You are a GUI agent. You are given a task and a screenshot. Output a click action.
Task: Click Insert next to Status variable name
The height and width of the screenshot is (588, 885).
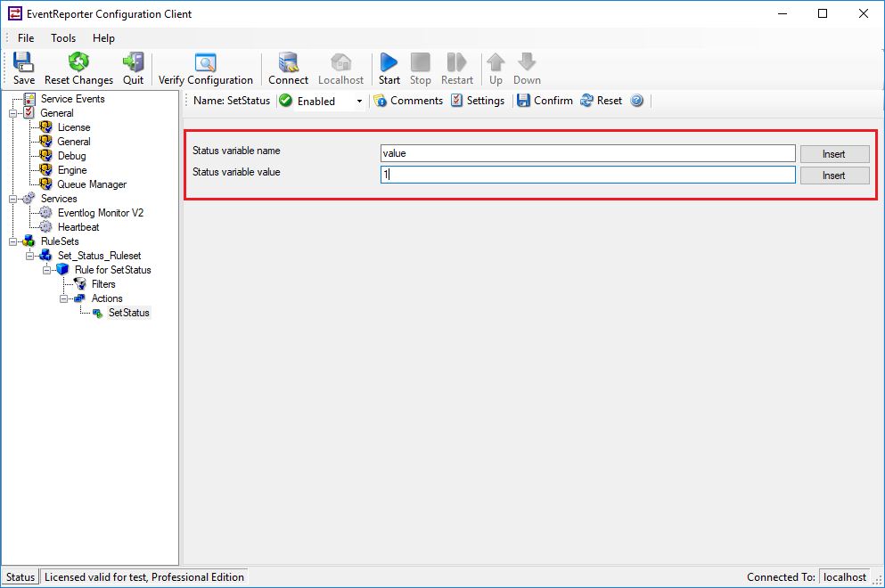click(x=834, y=154)
